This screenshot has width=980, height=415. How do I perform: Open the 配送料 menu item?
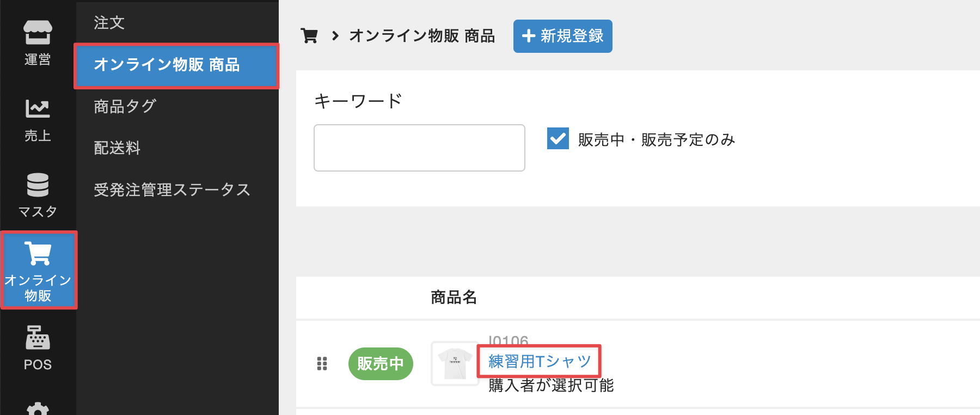(117, 148)
